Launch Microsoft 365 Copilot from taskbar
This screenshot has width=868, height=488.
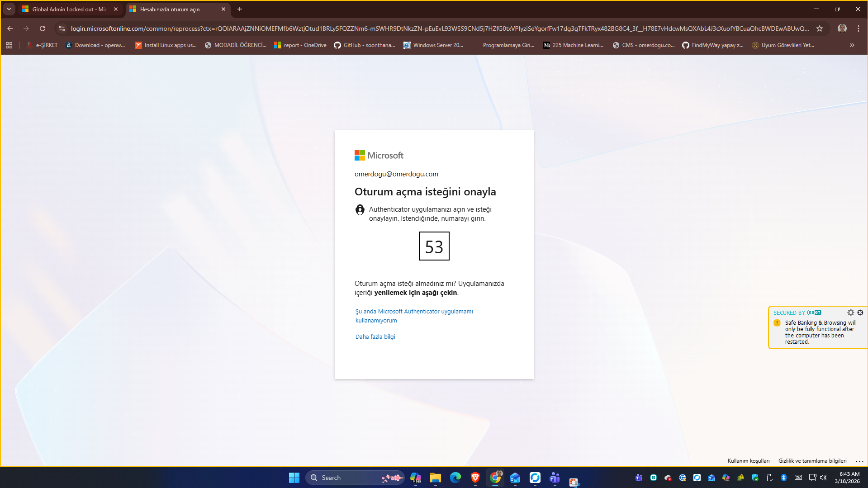click(416, 478)
